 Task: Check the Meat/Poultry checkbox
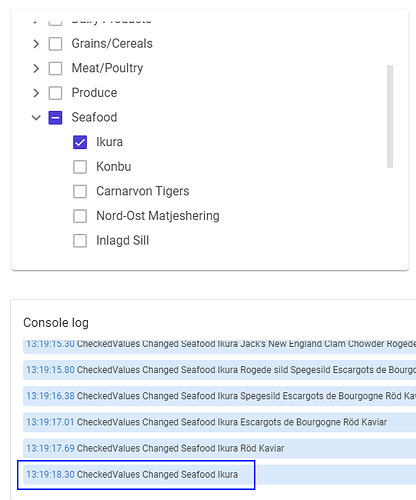pos(55,68)
